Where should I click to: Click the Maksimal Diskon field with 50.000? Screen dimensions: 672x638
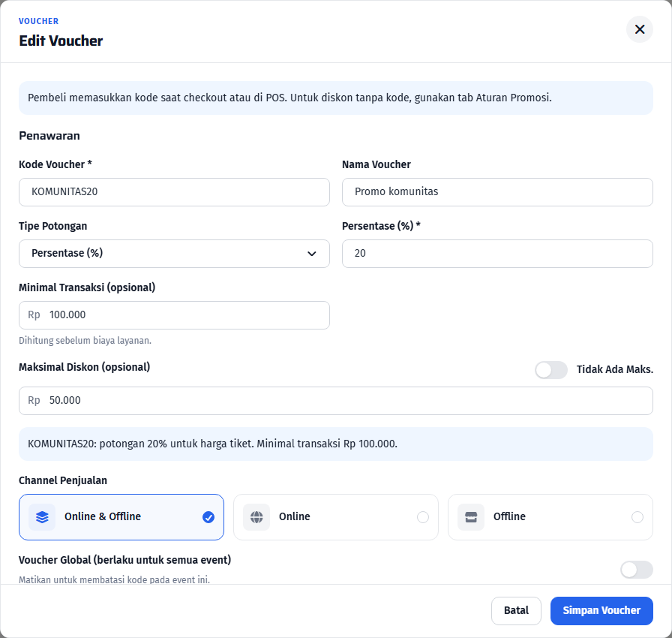(x=335, y=401)
